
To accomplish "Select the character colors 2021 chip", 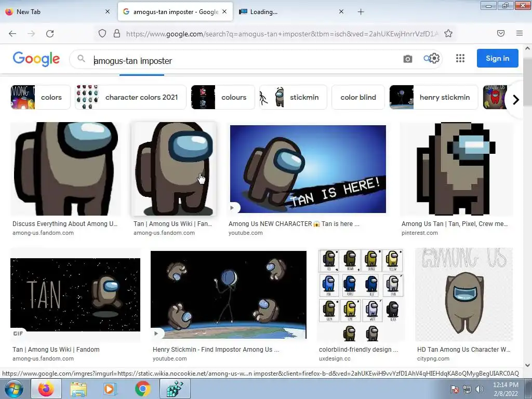I will (x=130, y=97).
